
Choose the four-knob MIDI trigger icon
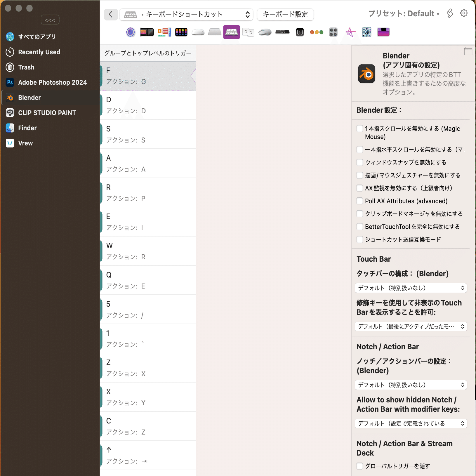[x=333, y=32]
